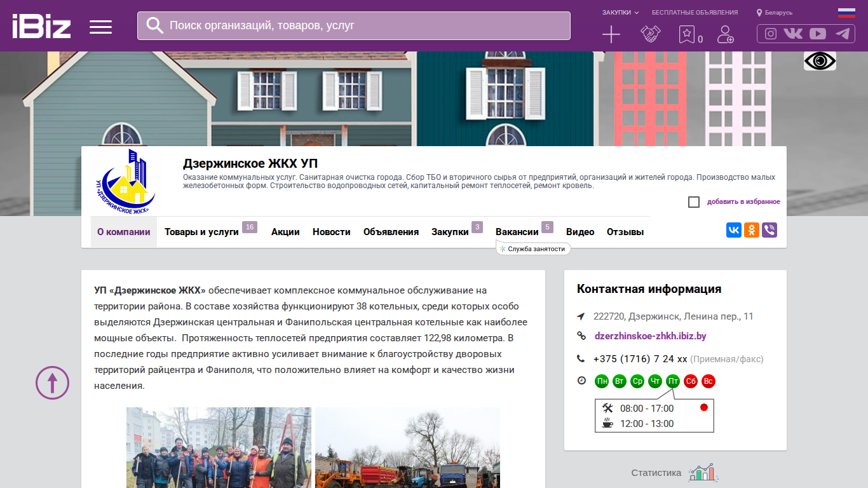Image resolution: width=868 pixels, height=488 pixels.
Task: Click the plus icon to add a listing
Action: click(x=611, y=34)
